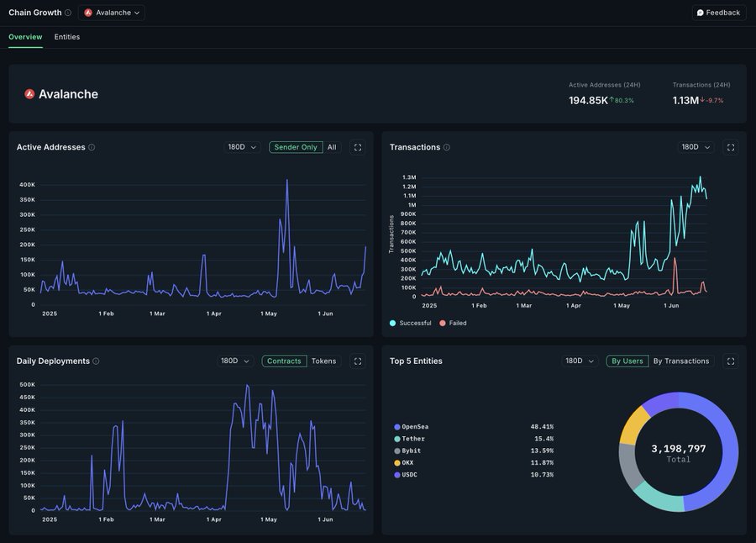Expand the Daily Deployments chart to fullscreen
This screenshot has width=756, height=543.
tap(358, 361)
